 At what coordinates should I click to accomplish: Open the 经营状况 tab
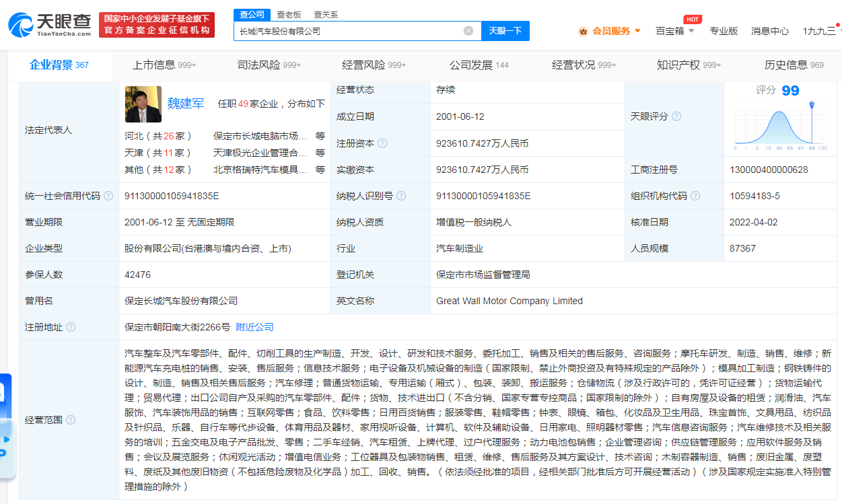tap(584, 65)
